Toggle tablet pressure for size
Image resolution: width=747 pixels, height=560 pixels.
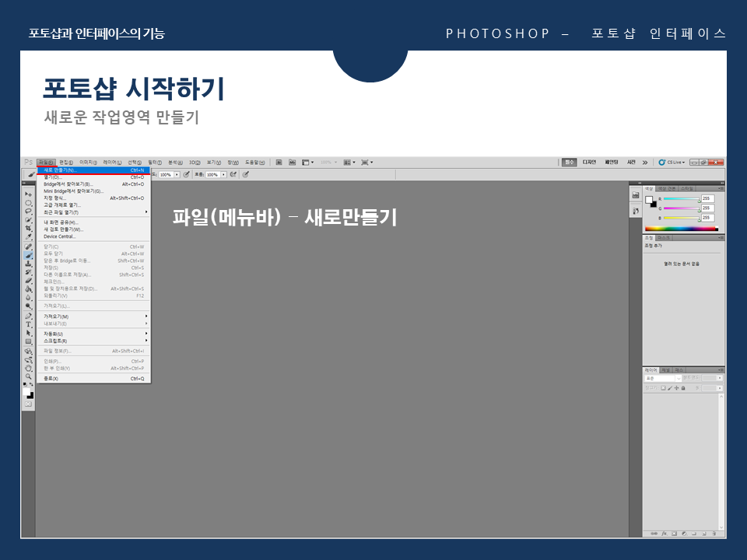tap(245, 174)
